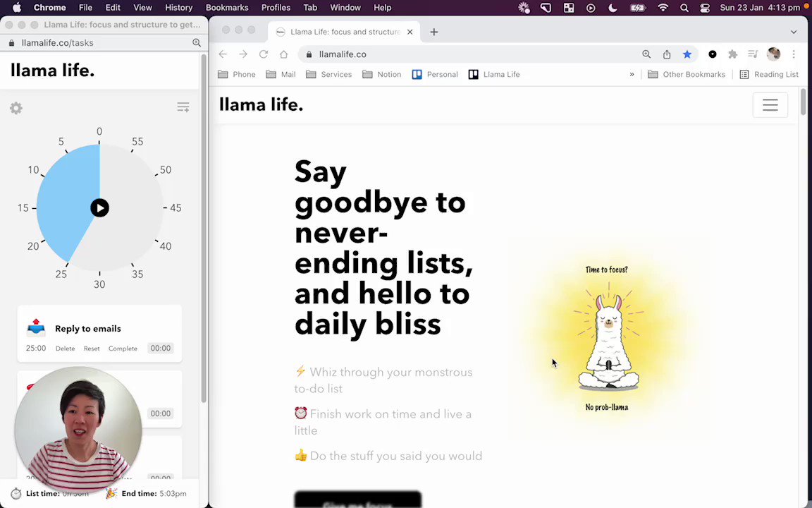Click the Wi-Fi icon in the menu bar
Image resolution: width=812 pixels, height=508 pixels.
[x=663, y=7]
